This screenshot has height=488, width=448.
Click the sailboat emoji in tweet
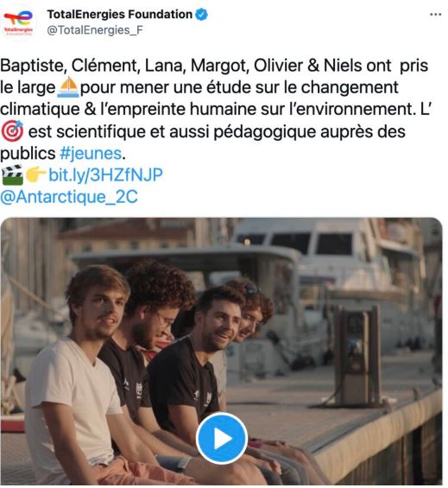point(68,87)
